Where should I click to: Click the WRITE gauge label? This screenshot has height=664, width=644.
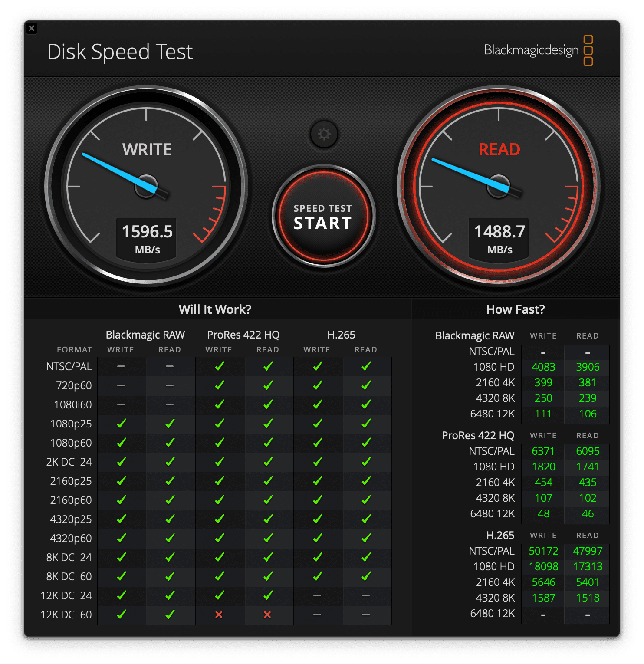click(x=147, y=150)
